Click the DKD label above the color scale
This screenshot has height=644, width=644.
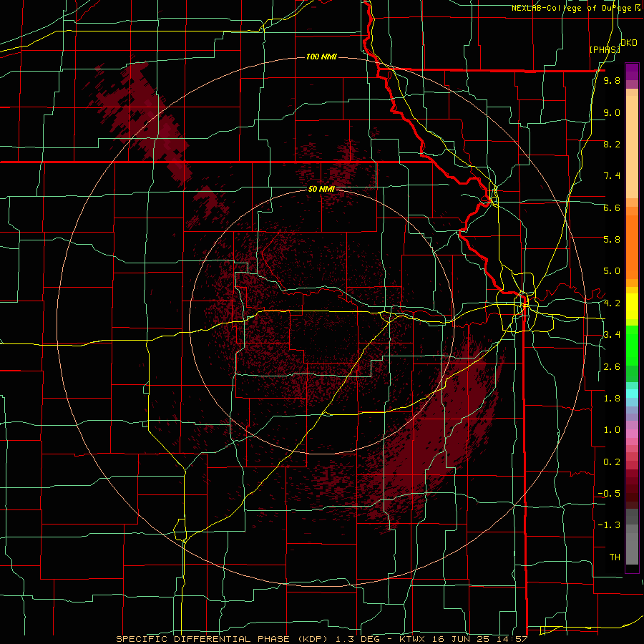tap(628, 43)
